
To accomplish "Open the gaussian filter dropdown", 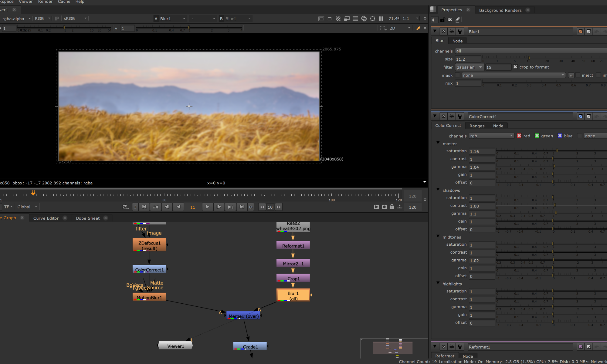I will click(469, 67).
